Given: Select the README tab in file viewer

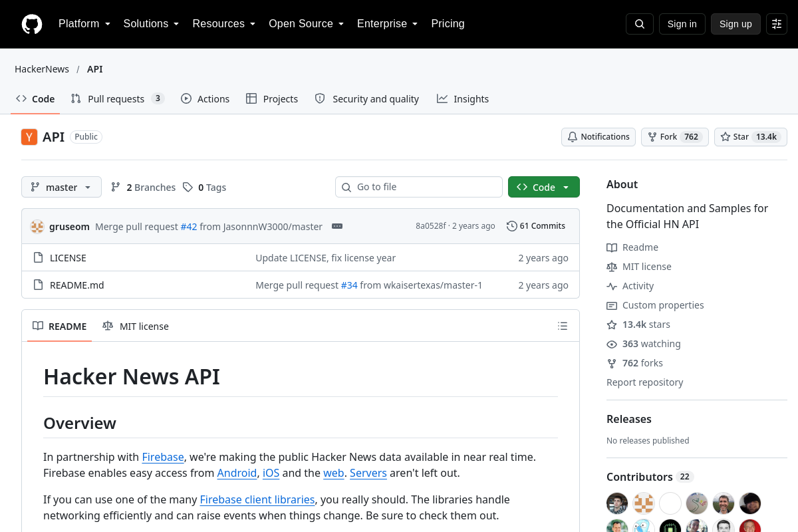Looking at the screenshot, I should (x=60, y=327).
